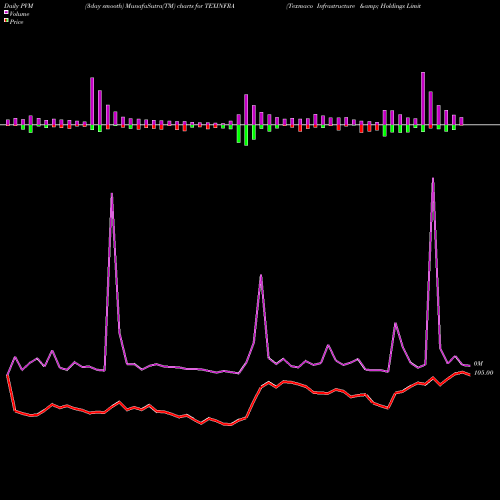
Task: Click the Volume legend label
Action: (x=19, y=14)
